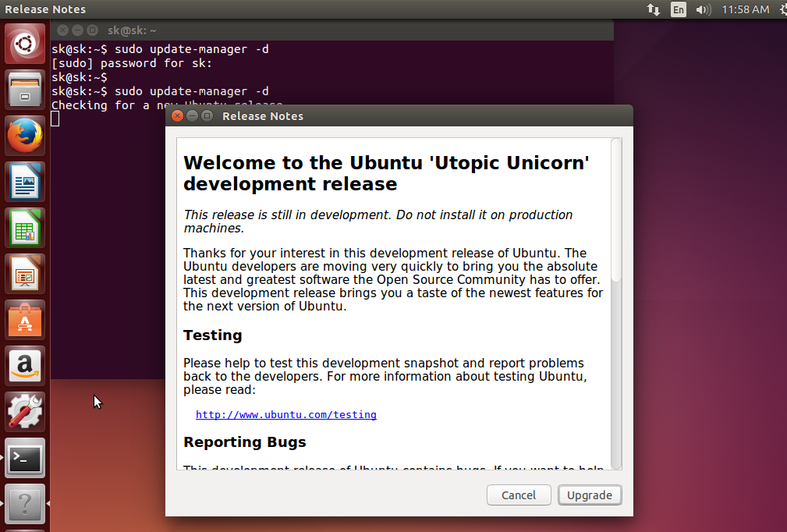The image size is (787, 532).
Task: Select the question mark launcher icon
Action: coord(25,504)
